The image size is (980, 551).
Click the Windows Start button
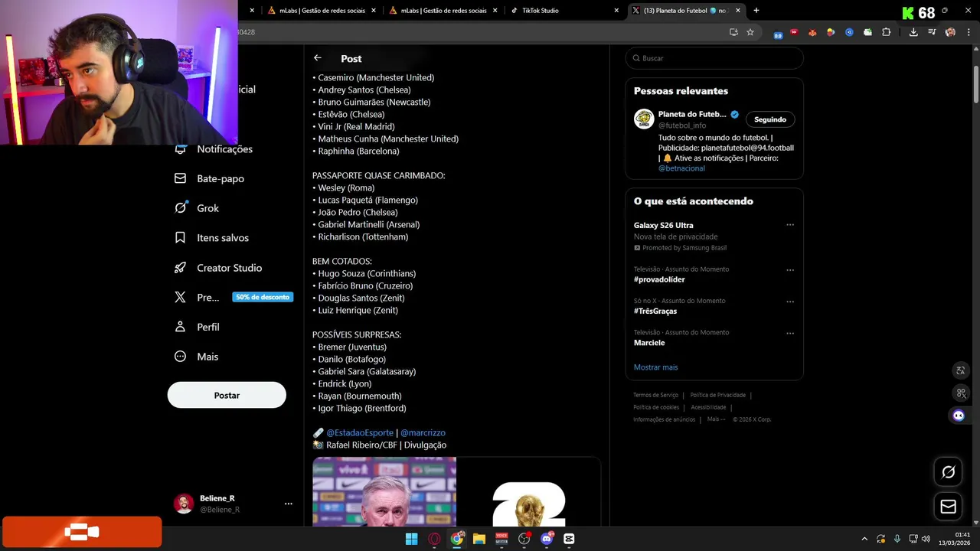[x=412, y=539]
